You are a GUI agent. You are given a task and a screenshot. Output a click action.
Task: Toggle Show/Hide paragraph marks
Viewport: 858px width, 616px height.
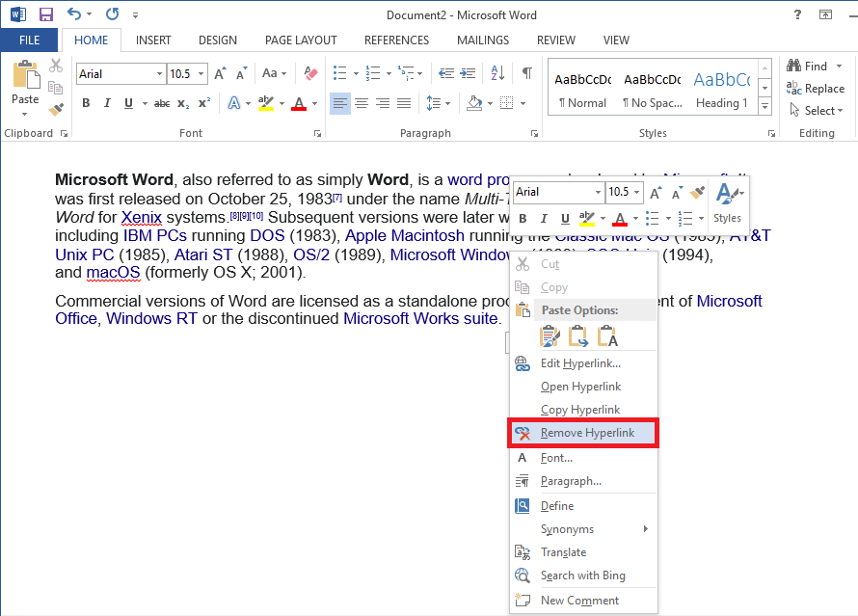(x=527, y=73)
